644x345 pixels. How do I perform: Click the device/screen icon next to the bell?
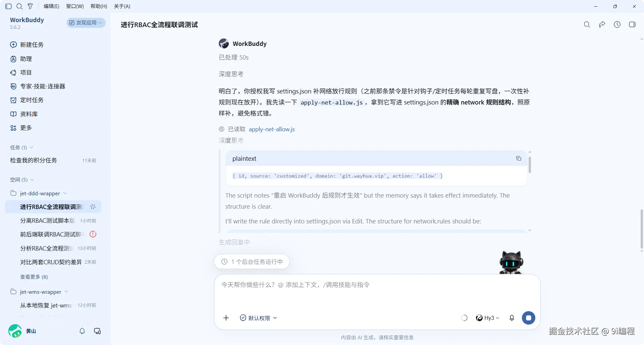[97, 331]
